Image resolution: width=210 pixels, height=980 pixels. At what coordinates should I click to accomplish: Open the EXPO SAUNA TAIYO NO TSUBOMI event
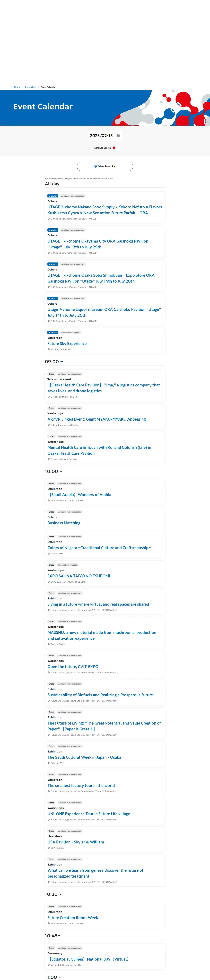pyautogui.click(x=79, y=576)
